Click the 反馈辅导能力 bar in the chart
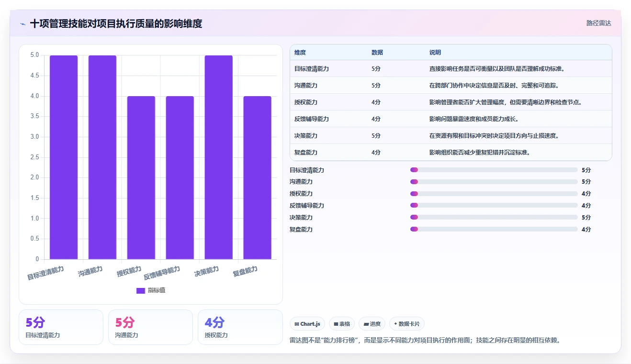This screenshot has height=364, width=631. tap(180, 178)
